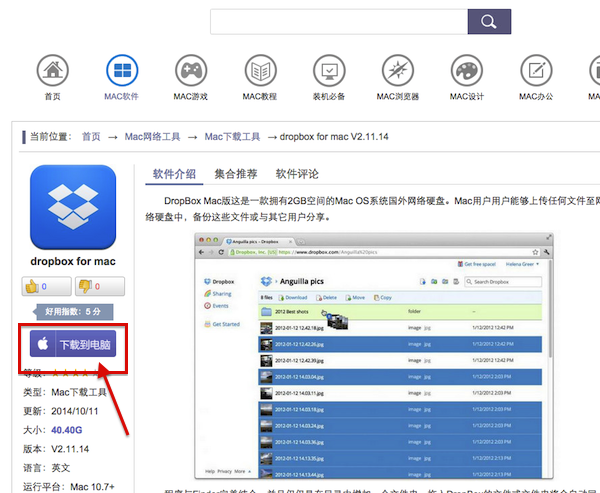Click the 语言 英文 language text
Image resolution: width=600 pixels, height=493 pixels.
47,468
